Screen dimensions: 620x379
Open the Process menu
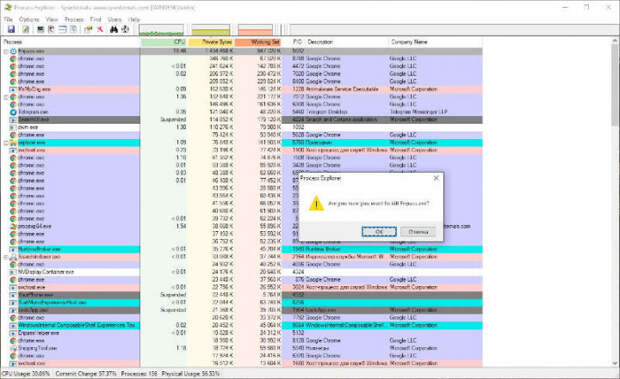(74, 19)
